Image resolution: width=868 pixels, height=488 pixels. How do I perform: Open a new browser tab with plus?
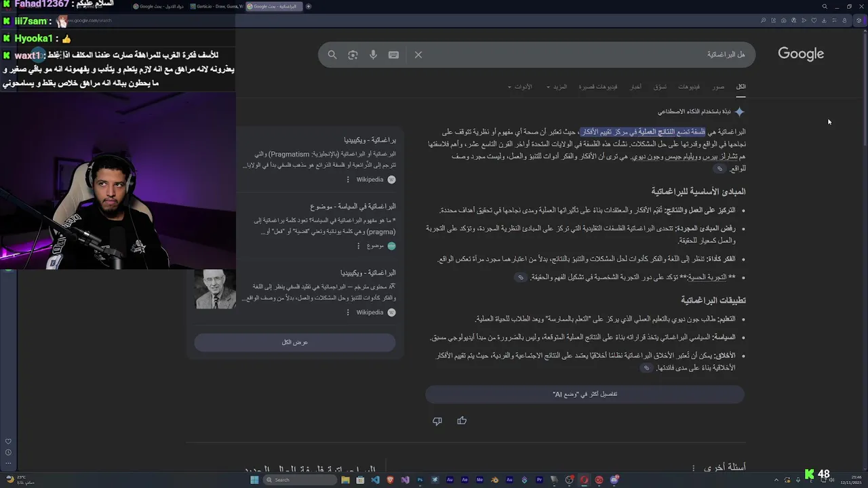309,7
